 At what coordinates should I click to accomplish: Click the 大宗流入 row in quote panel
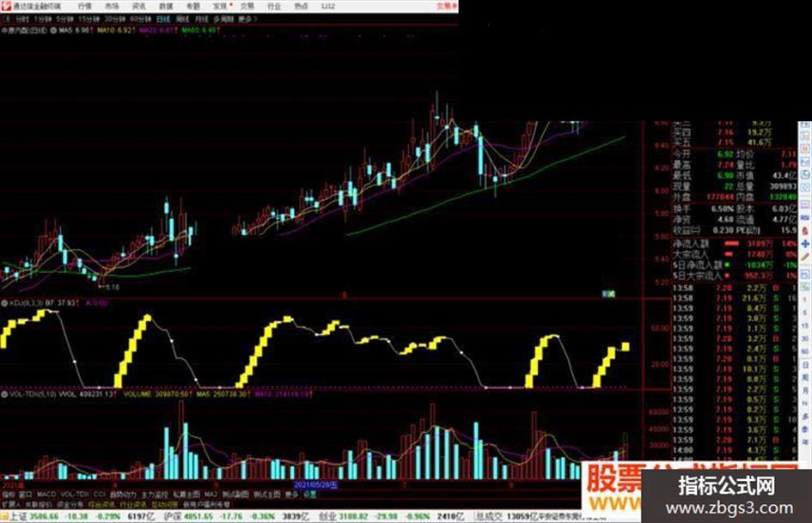tap(735, 254)
